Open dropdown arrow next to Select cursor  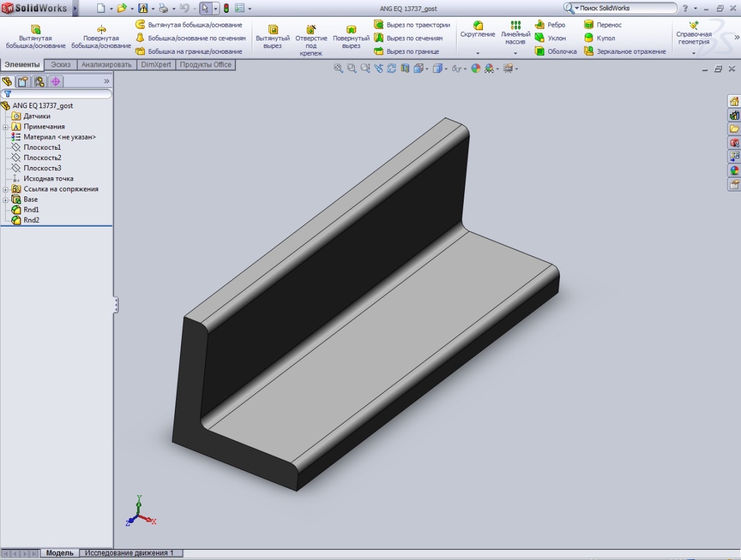tap(215, 8)
